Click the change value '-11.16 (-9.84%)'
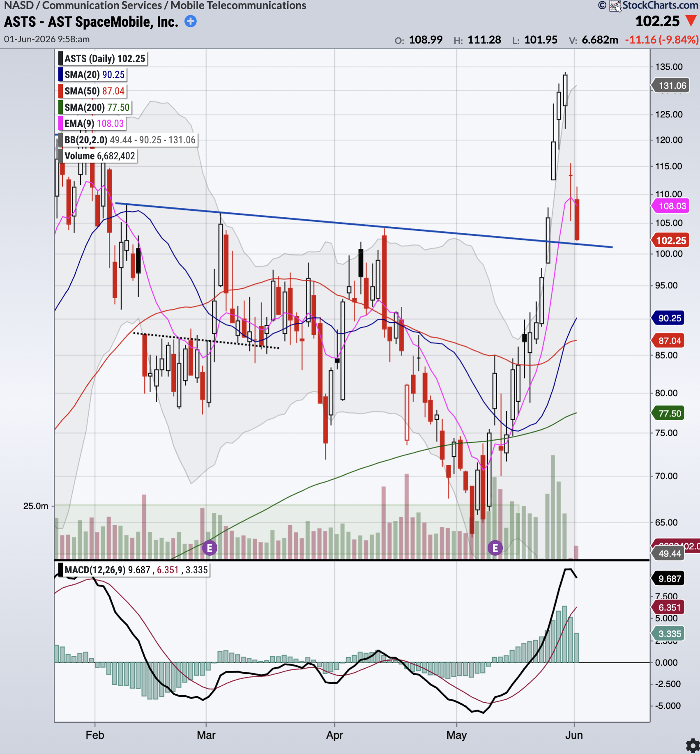This screenshot has height=754, width=700. pos(661,40)
